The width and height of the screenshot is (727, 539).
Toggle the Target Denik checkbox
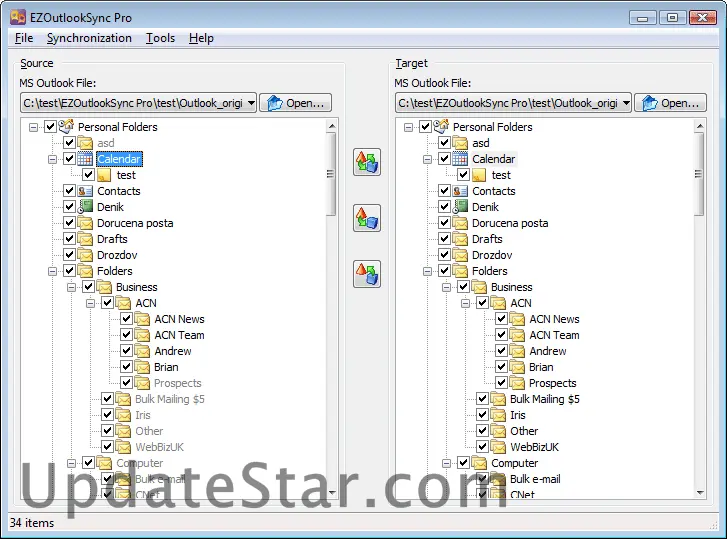pyautogui.click(x=444, y=206)
